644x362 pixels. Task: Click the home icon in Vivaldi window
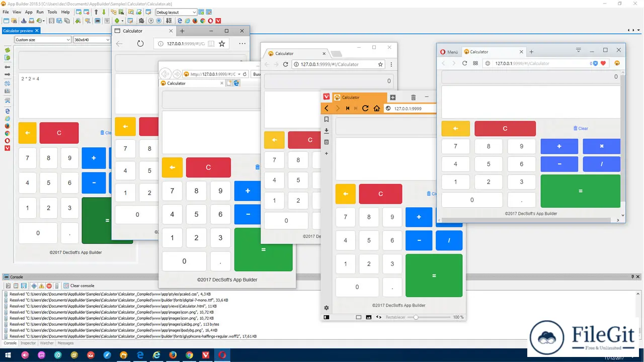point(376,108)
